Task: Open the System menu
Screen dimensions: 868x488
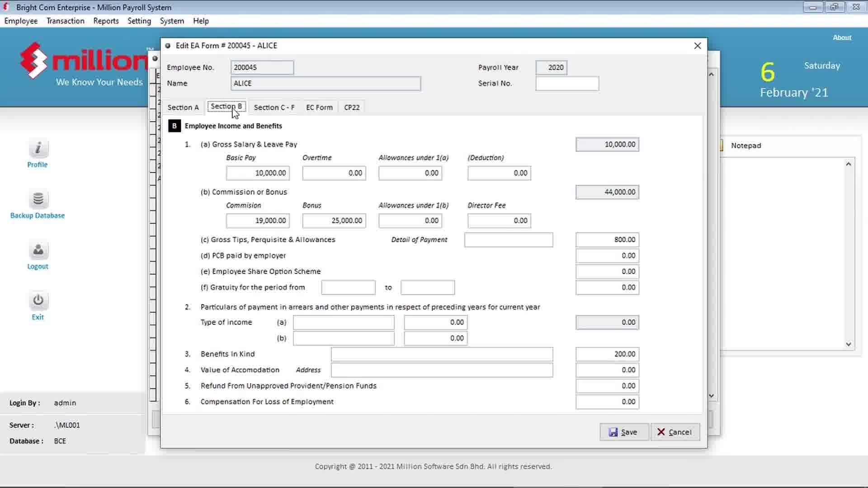Action: click(x=172, y=21)
